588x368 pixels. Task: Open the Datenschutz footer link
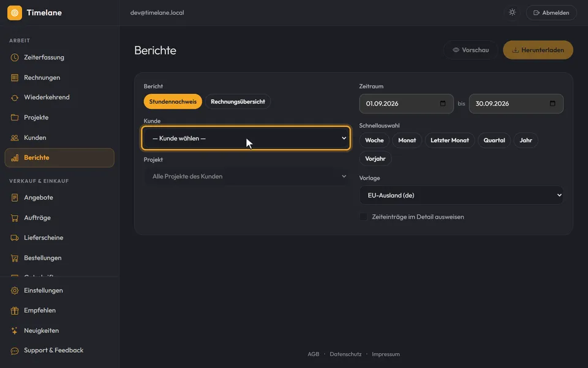(345, 354)
